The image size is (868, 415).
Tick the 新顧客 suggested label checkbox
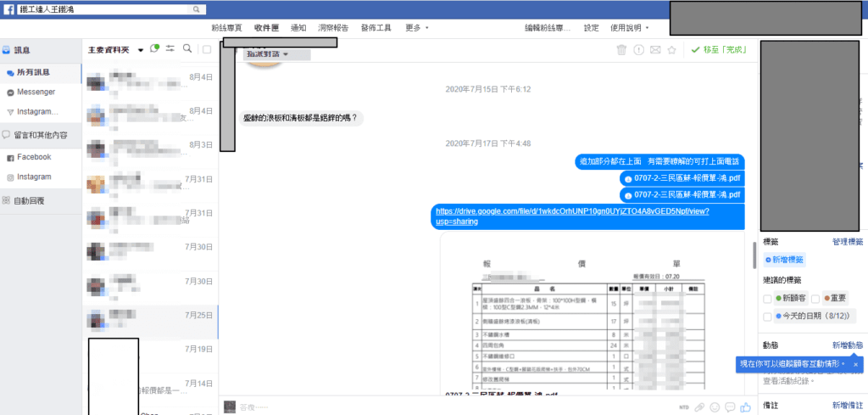coord(768,299)
